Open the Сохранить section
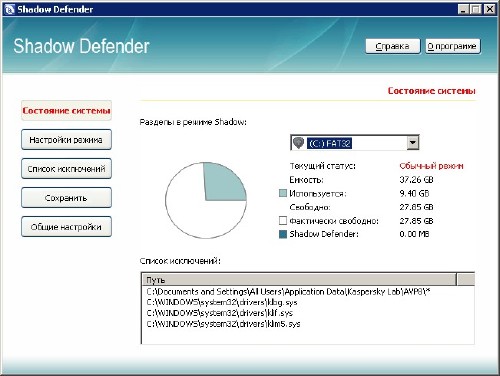500x376 pixels. coord(66,198)
